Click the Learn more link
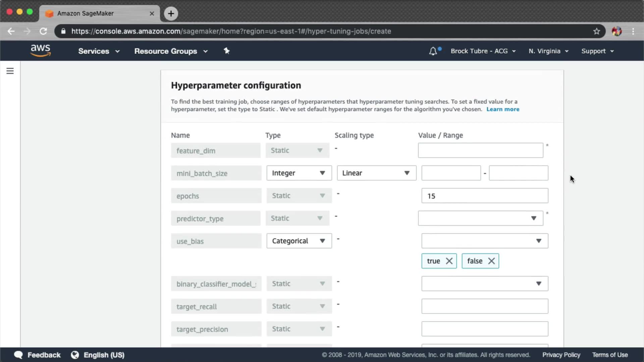Image resolution: width=644 pixels, height=362 pixels. point(502,109)
